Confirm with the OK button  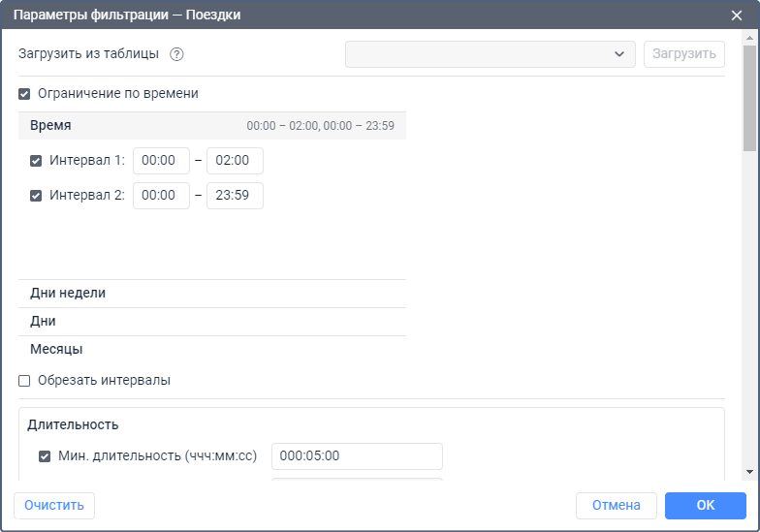[x=705, y=505]
